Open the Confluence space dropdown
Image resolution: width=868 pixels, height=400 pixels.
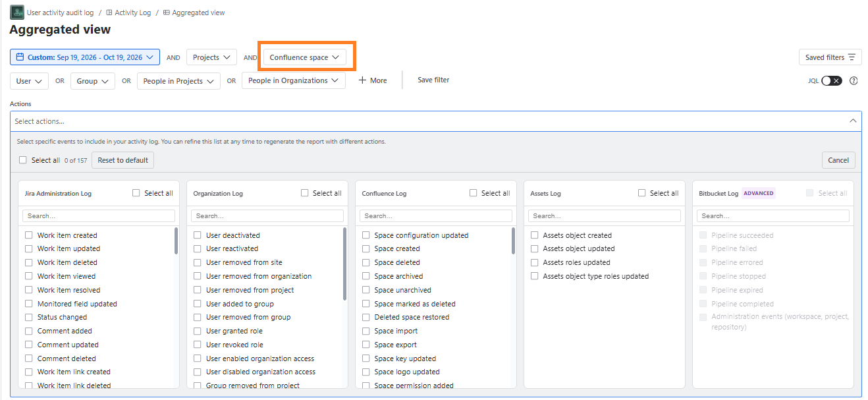tap(304, 57)
